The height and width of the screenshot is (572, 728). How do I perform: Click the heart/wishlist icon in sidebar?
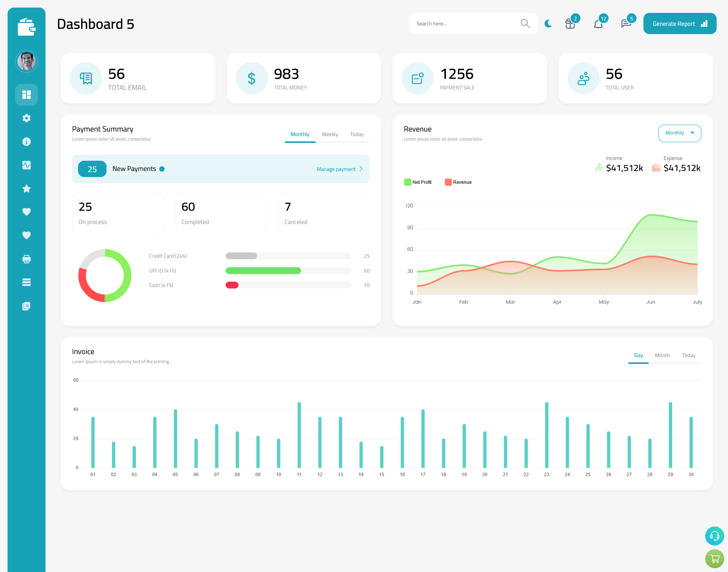(27, 212)
